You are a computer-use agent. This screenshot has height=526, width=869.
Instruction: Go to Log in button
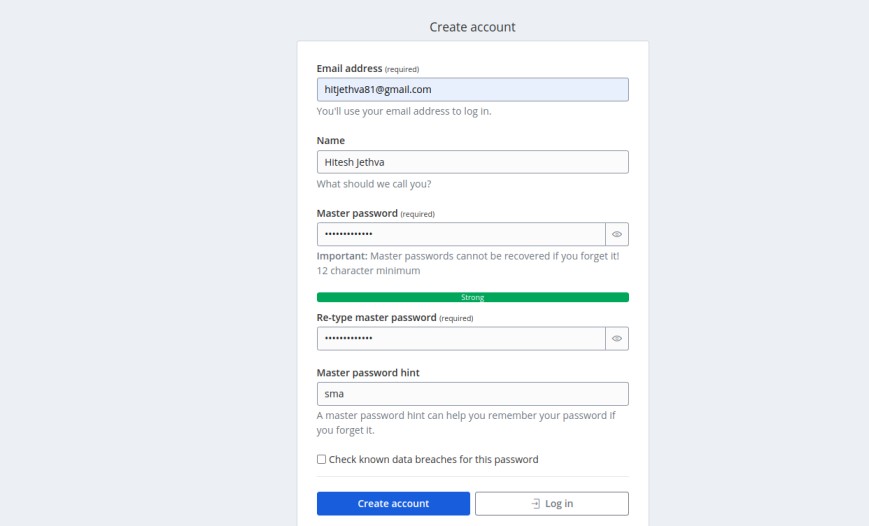pos(552,503)
